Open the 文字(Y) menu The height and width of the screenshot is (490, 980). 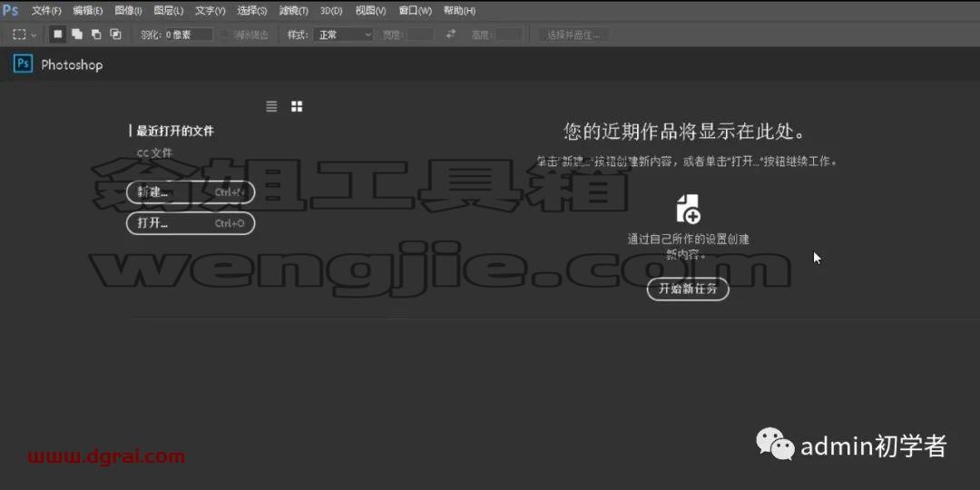pos(210,11)
